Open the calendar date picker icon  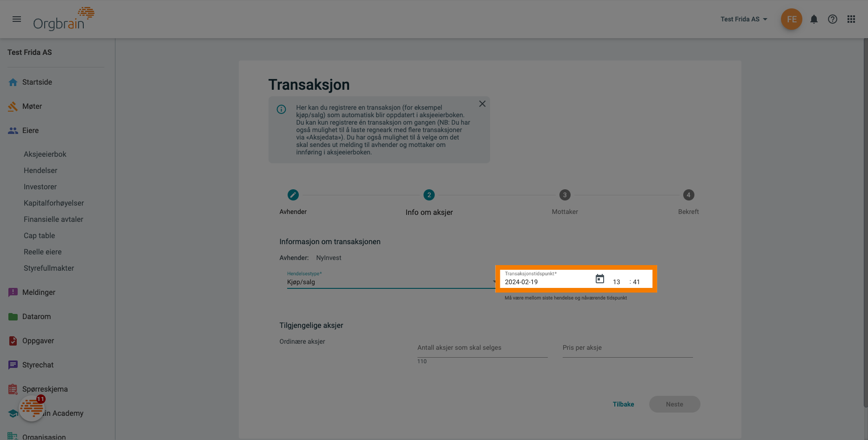(600, 279)
